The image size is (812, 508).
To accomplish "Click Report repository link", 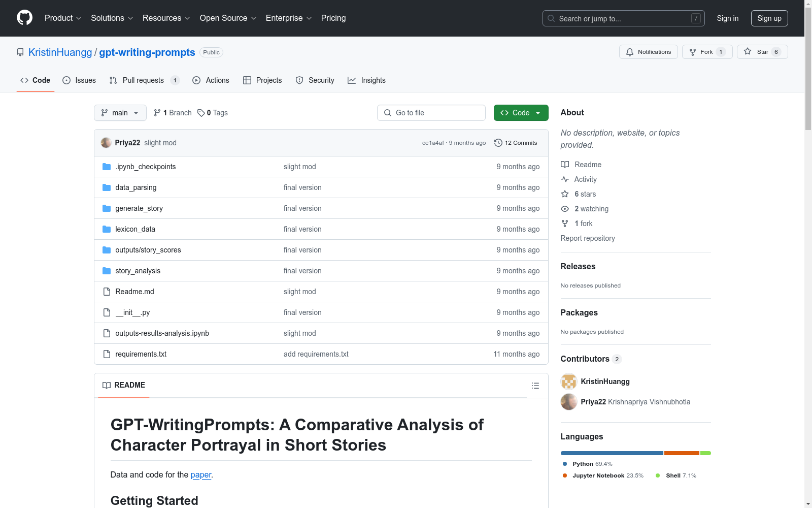I will pos(588,238).
